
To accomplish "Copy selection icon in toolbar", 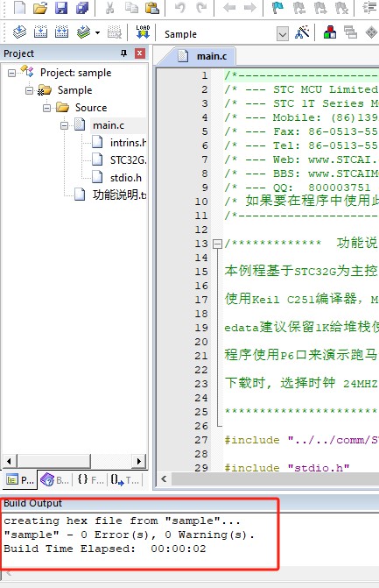I will tap(131, 7).
